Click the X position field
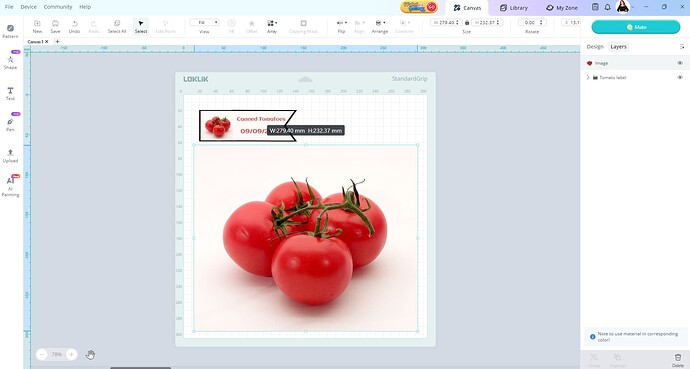The image size is (690, 369). tap(571, 22)
